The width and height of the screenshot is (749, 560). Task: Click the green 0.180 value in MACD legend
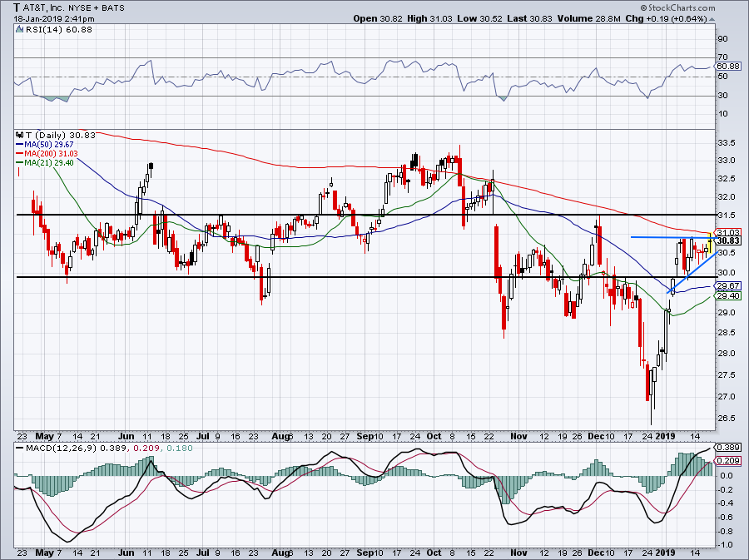point(181,448)
